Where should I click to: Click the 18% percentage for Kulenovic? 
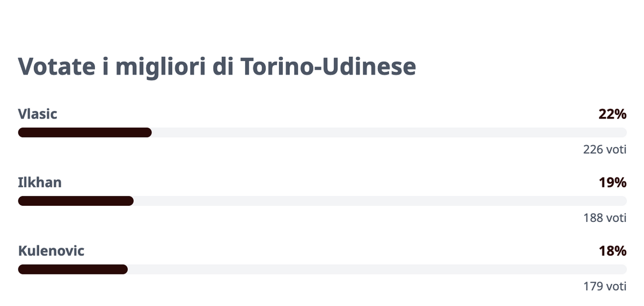[612, 251]
